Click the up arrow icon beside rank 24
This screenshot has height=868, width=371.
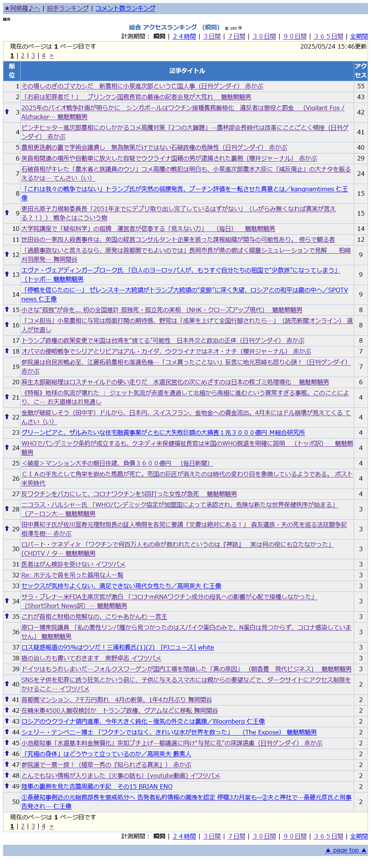point(7,447)
